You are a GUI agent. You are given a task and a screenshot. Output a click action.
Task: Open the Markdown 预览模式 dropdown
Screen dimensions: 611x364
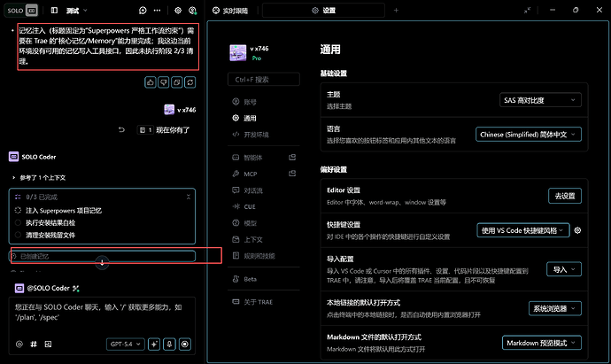click(x=542, y=343)
